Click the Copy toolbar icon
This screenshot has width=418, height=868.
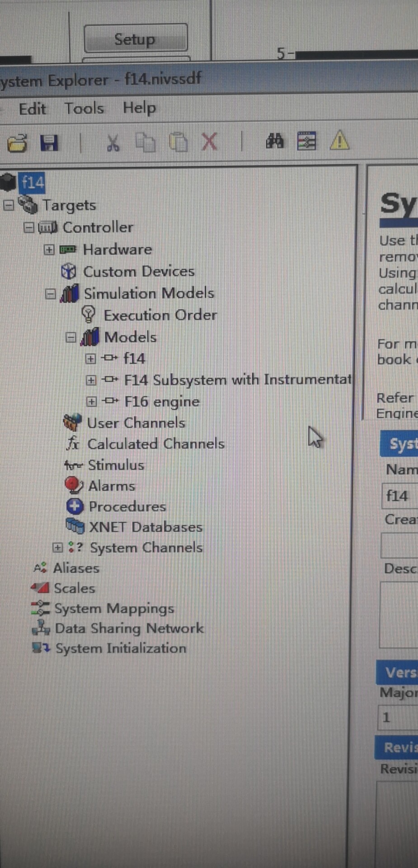pos(146,142)
